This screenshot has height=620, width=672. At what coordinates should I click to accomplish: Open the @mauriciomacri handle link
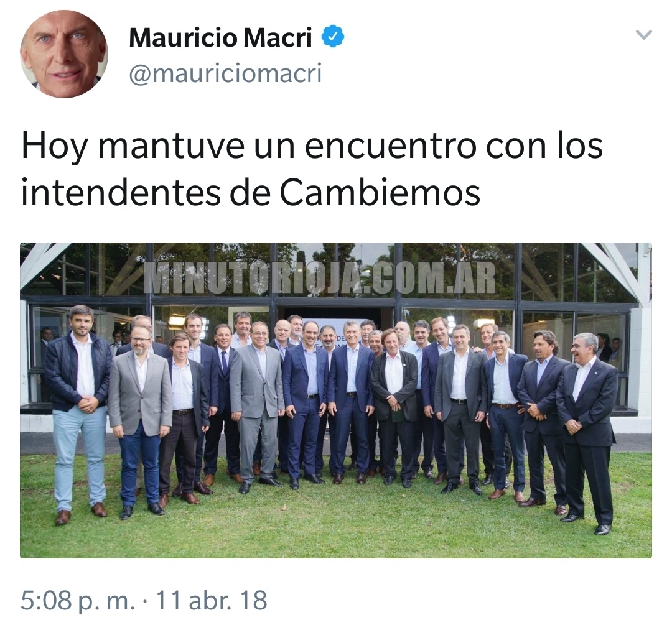[x=225, y=73]
